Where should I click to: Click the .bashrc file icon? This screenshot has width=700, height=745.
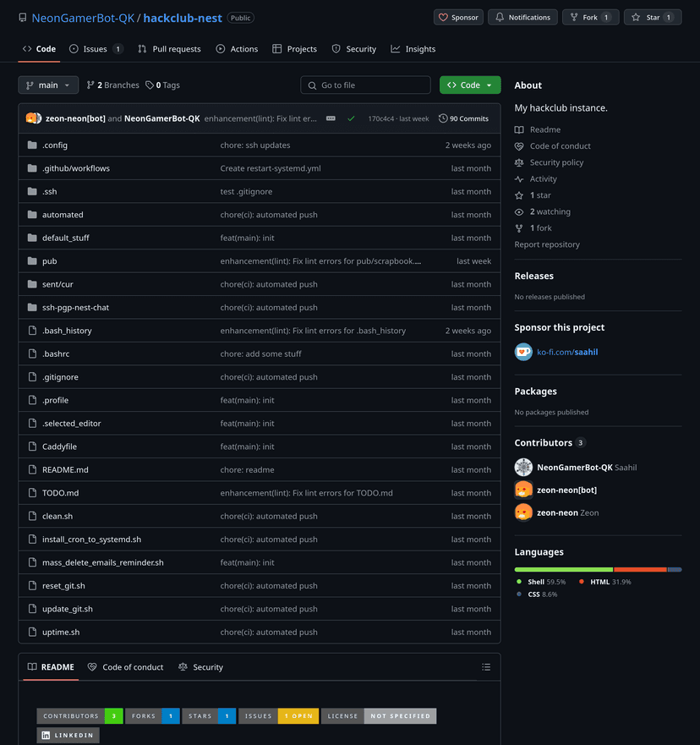click(32, 354)
